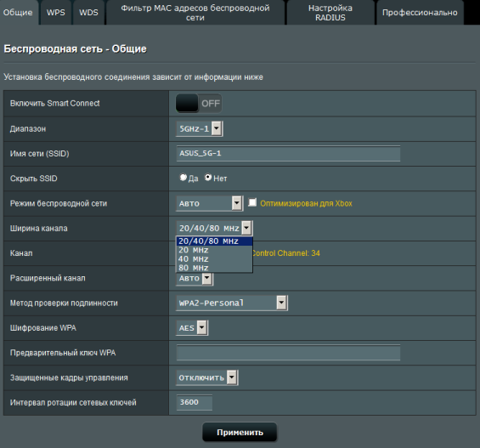Open the WPA2-Personal authentication dropdown
This screenshot has width=480, height=448.
point(232,303)
